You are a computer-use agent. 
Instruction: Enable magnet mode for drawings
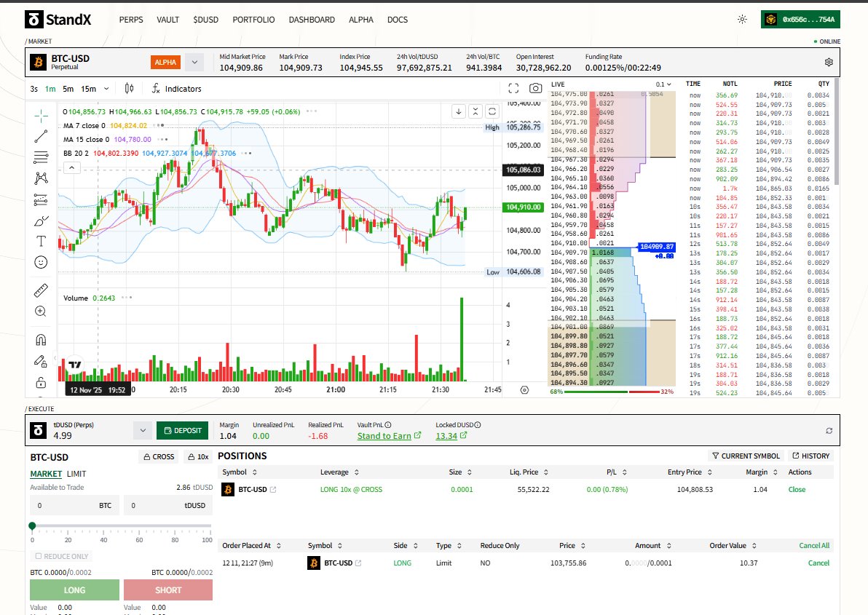click(40, 338)
